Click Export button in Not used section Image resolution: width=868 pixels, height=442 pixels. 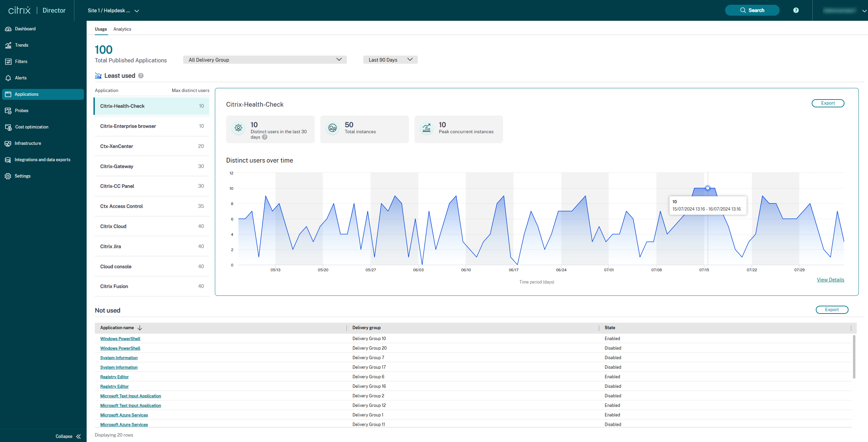click(x=832, y=309)
